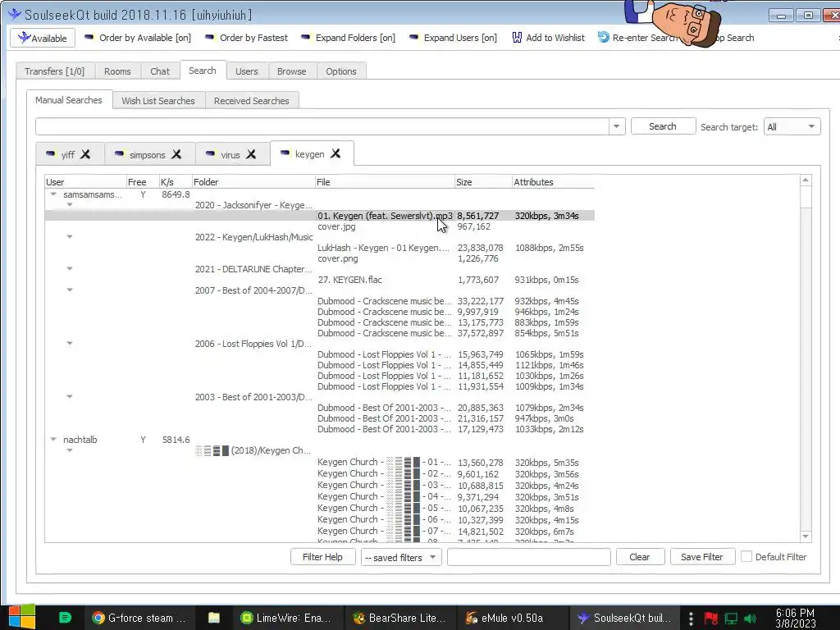The width and height of the screenshot is (840, 630).
Task: Open the Chat tab
Action: click(x=160, y=71)
